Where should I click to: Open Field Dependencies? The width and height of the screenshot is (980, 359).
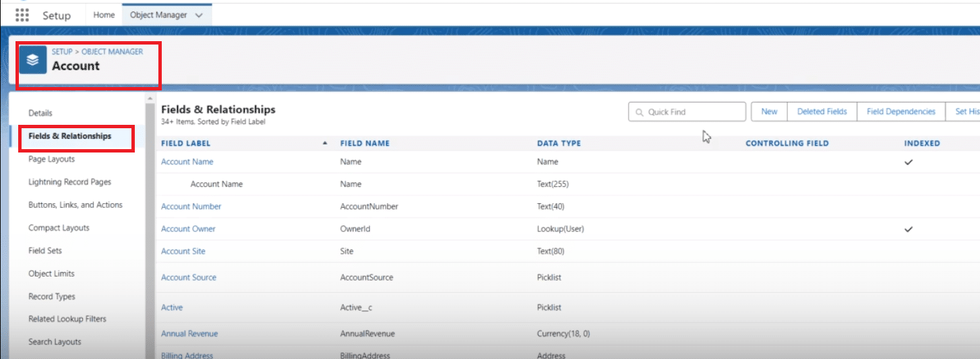click(900, 112)
